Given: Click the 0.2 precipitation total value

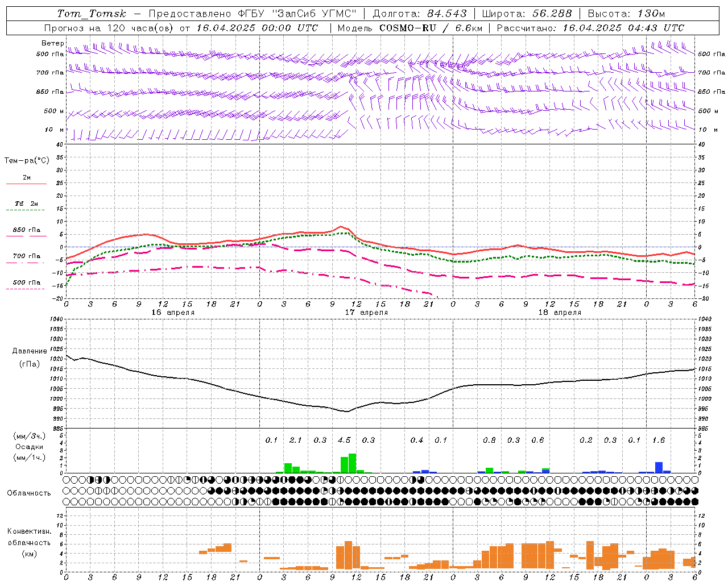Looking at the screenshot, I should coord(586,440).
